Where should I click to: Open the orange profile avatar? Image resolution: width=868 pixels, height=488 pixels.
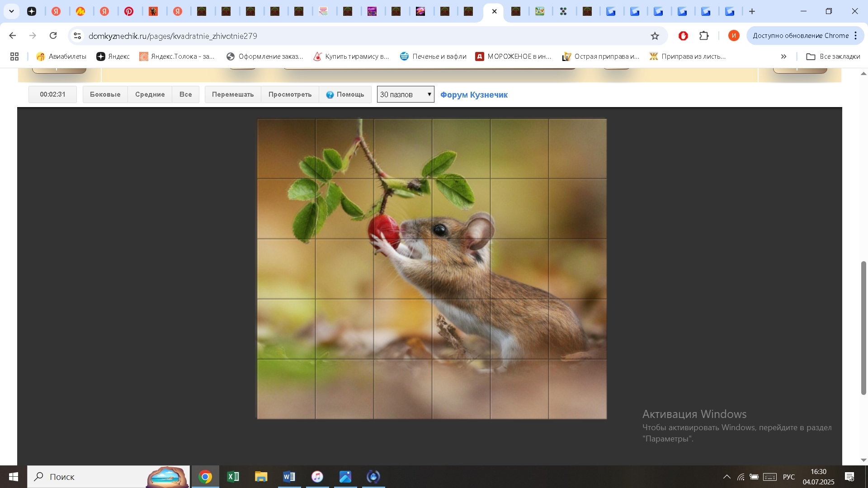(734, 36)
